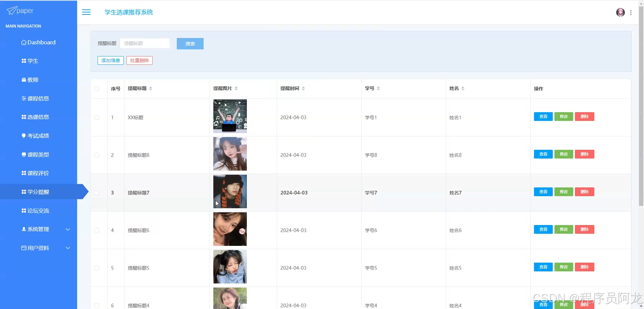Click the 搜索 search button

coord(190,44)
